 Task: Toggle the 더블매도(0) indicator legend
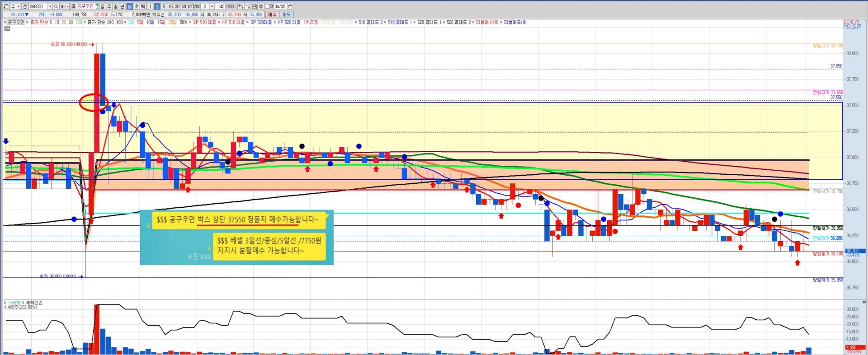click(513, 22)
